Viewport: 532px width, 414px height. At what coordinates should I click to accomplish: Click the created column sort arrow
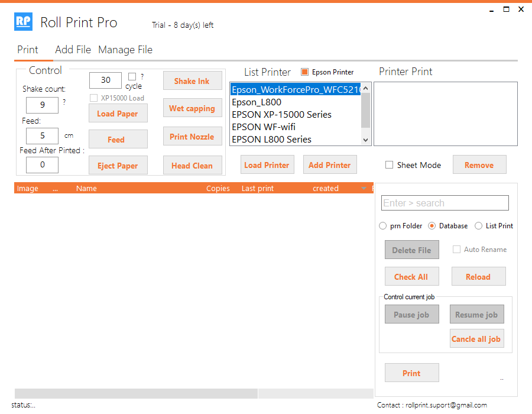click(364, 189)
